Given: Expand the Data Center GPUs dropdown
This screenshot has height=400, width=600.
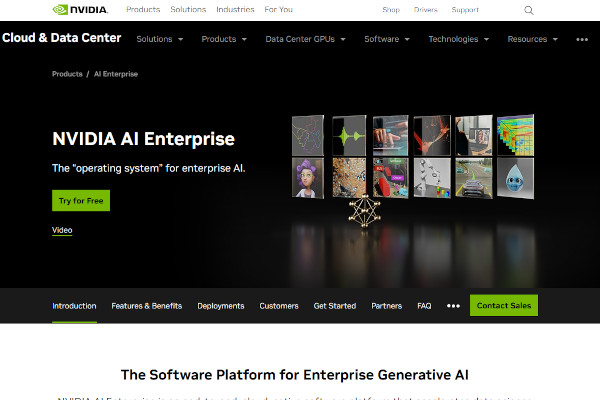Looking at the screenshot, I should tap(305, 39).
